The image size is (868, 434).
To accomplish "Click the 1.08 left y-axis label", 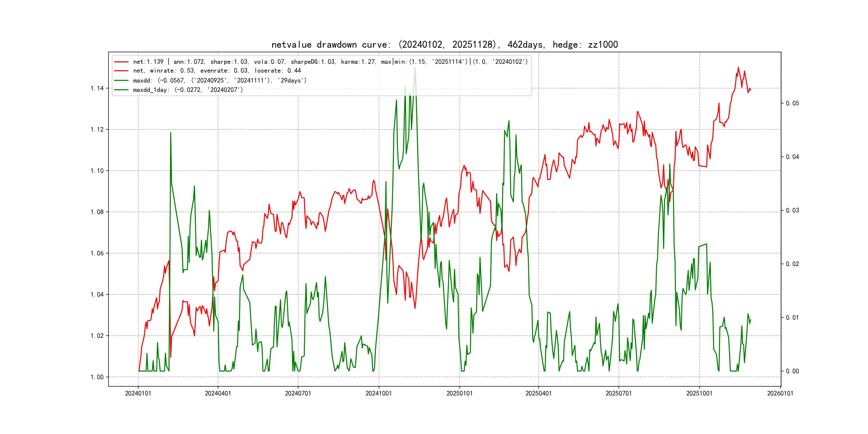I will pos(97,212).
